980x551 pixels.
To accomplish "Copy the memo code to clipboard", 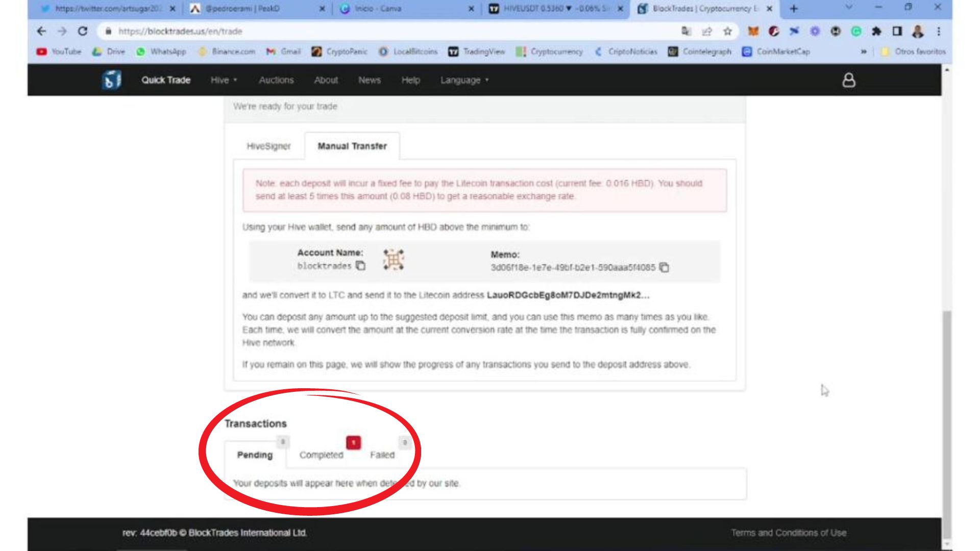I will coord(664,267).
